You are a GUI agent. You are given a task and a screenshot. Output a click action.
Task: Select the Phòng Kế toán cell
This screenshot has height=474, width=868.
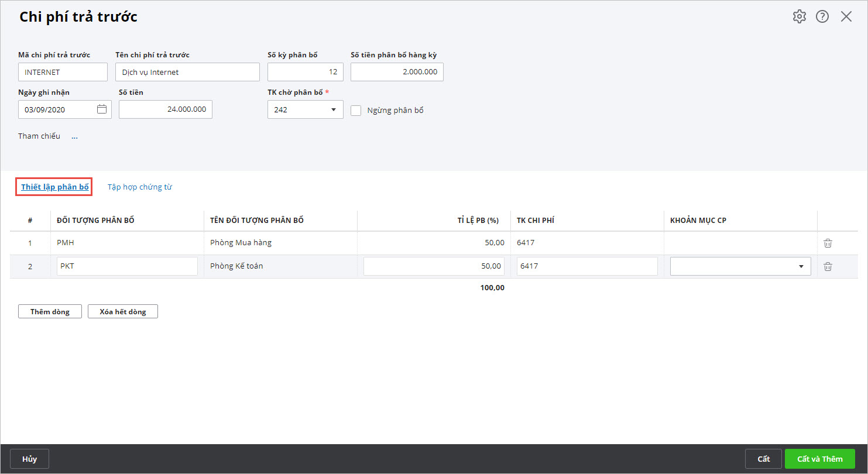pyautogui.click(x=280, y=266)
